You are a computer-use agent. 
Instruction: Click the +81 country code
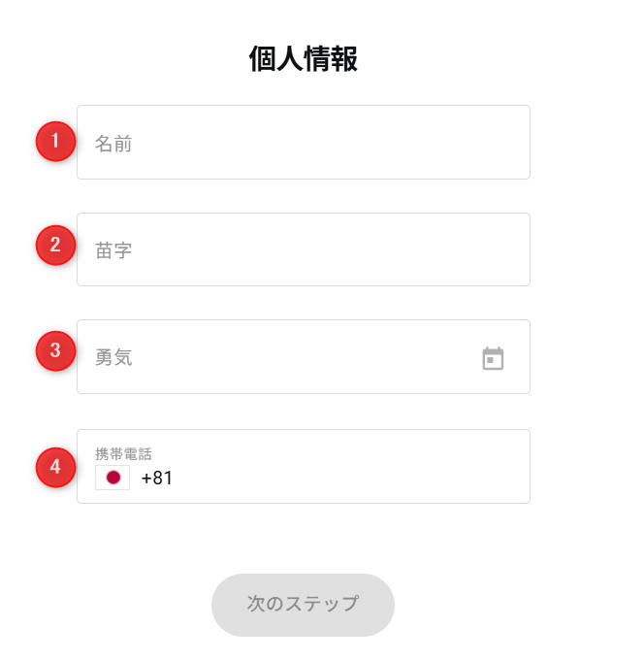[157, 479]
